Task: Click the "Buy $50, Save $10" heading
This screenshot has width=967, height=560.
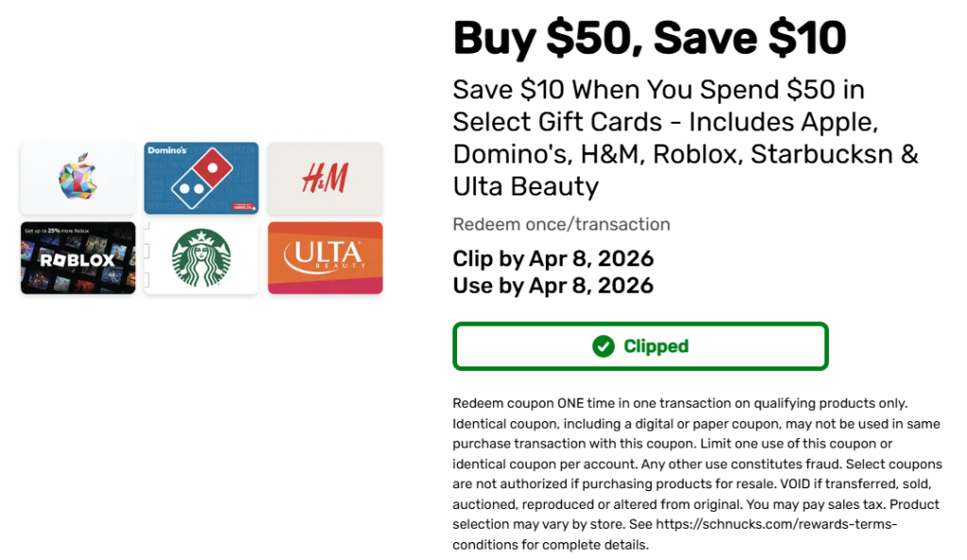Action: 650,37
